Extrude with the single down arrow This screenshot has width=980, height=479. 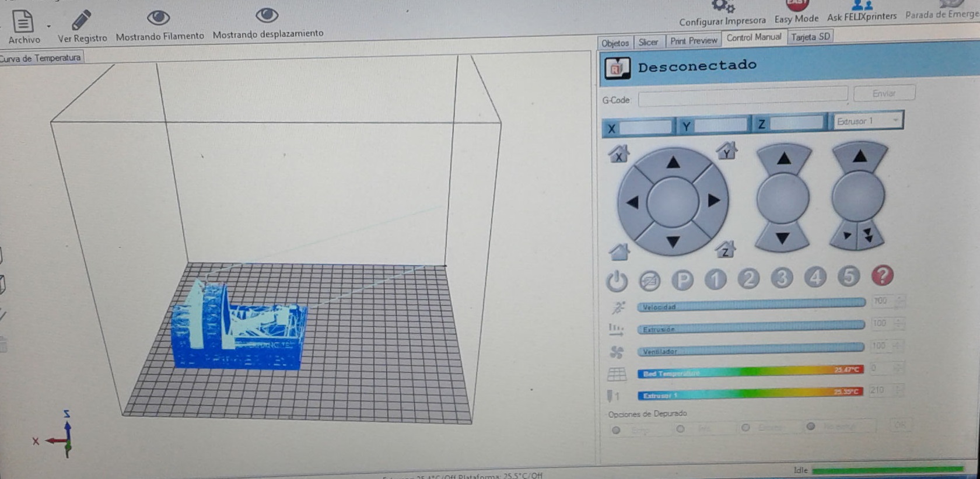coord(846,236)
